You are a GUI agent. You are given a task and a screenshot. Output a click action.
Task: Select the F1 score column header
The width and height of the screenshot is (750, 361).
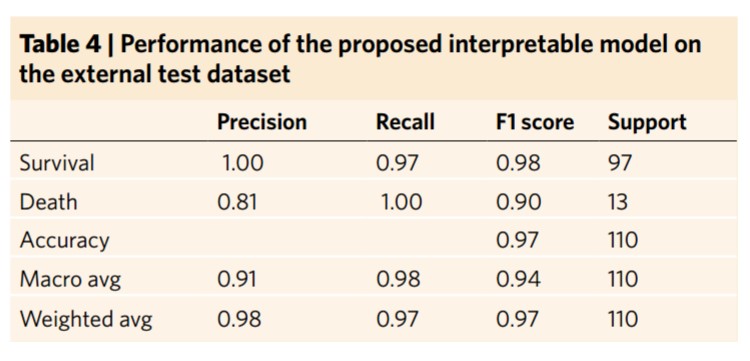tap(535, 122)
